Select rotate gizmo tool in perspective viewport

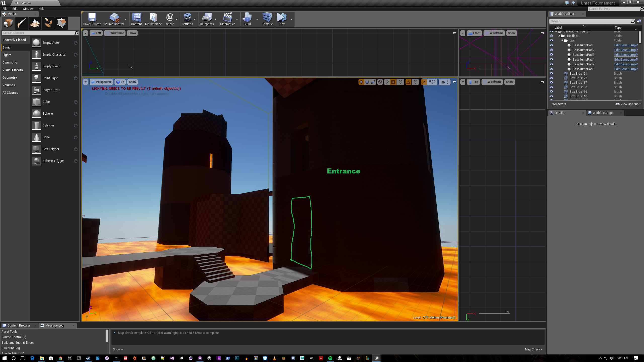367,82
